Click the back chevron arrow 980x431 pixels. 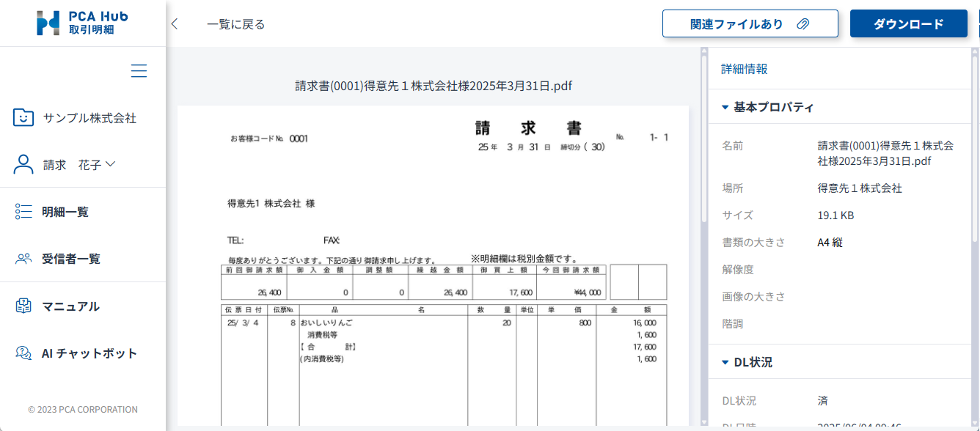click(175, 24)
